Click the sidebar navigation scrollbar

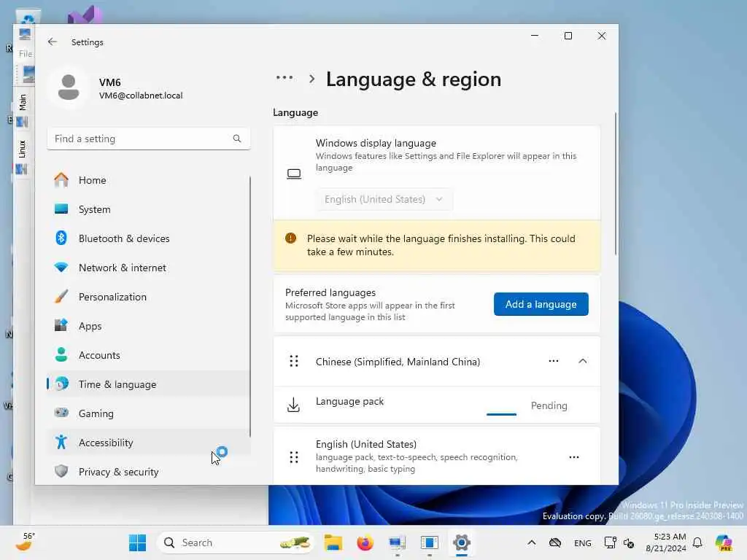pyautogui.click(x=250, y=306)
